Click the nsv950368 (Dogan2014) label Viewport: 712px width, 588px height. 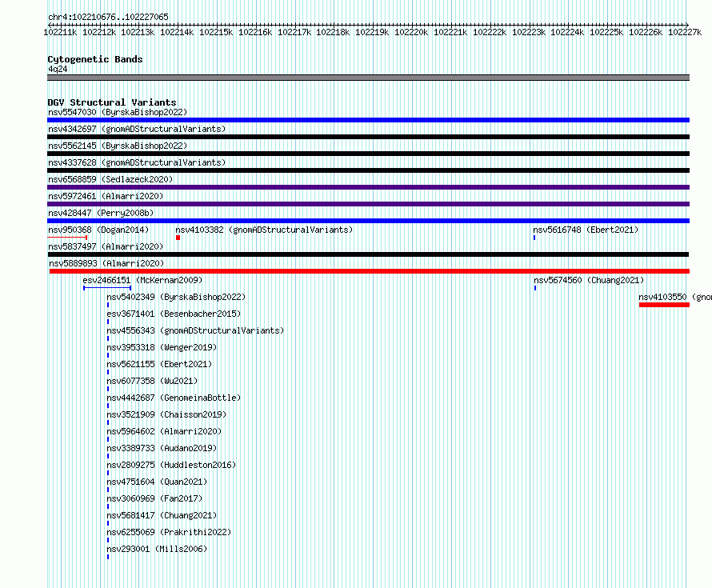98,230
